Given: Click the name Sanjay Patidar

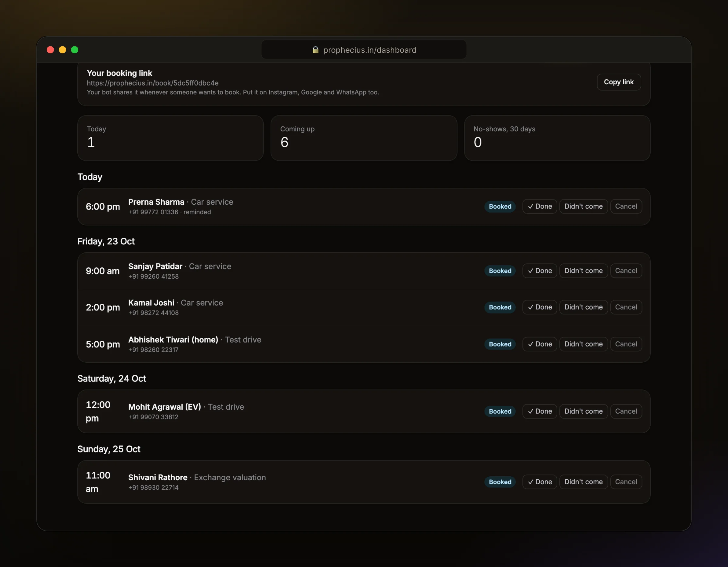Looking at the screenshot, I should point(155,267).
